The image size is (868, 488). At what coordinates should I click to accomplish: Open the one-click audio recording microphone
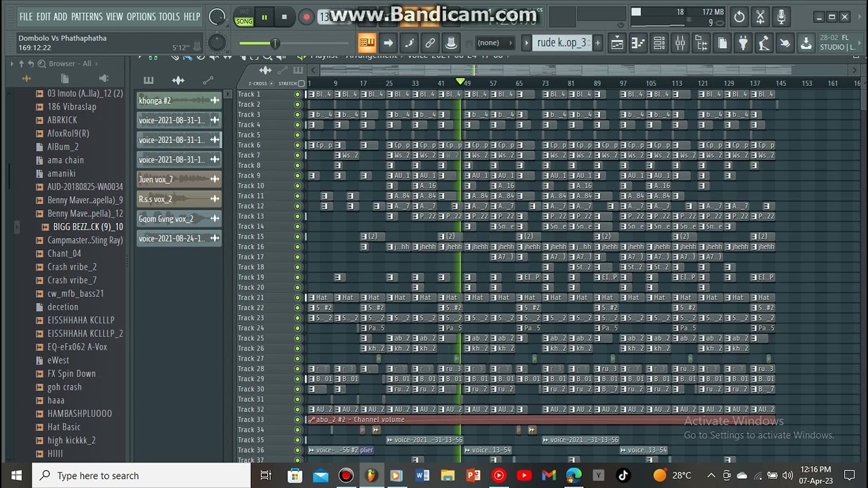(x=781, y=17)
